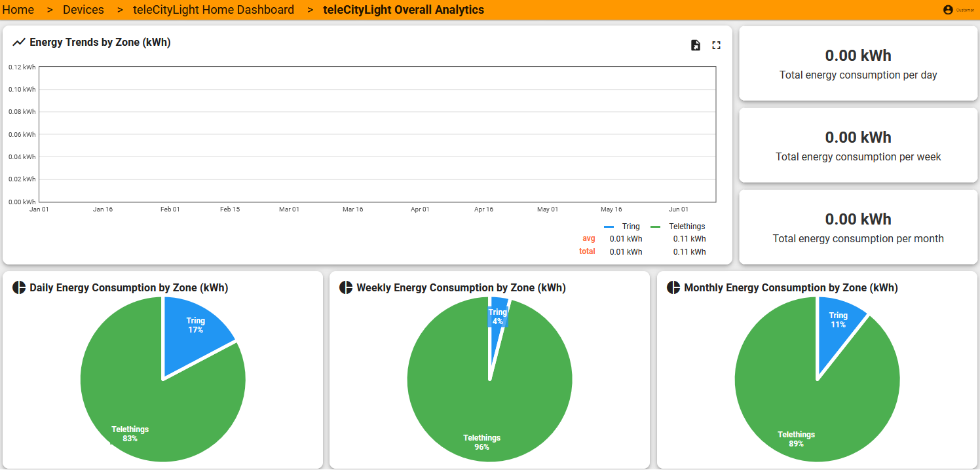Open the Devices breadcrumb link
This screenshot has width=980, height=472.
[x=83, y=10]
